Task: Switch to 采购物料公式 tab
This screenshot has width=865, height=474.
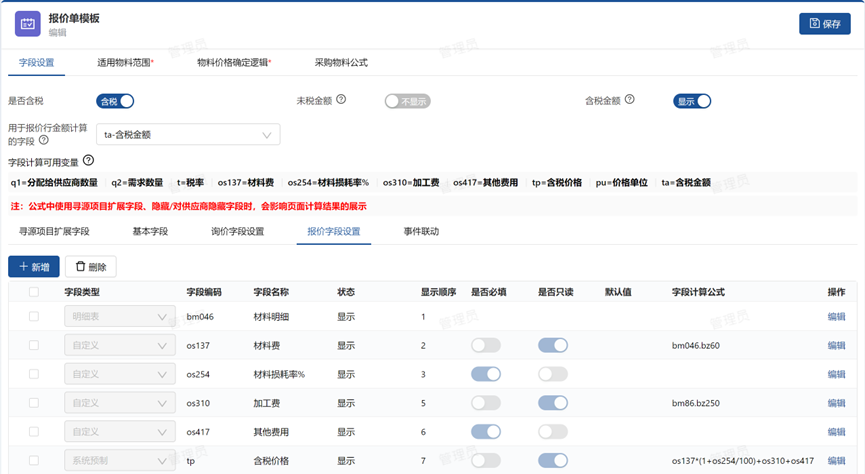Action: click(x=341, y=63)
